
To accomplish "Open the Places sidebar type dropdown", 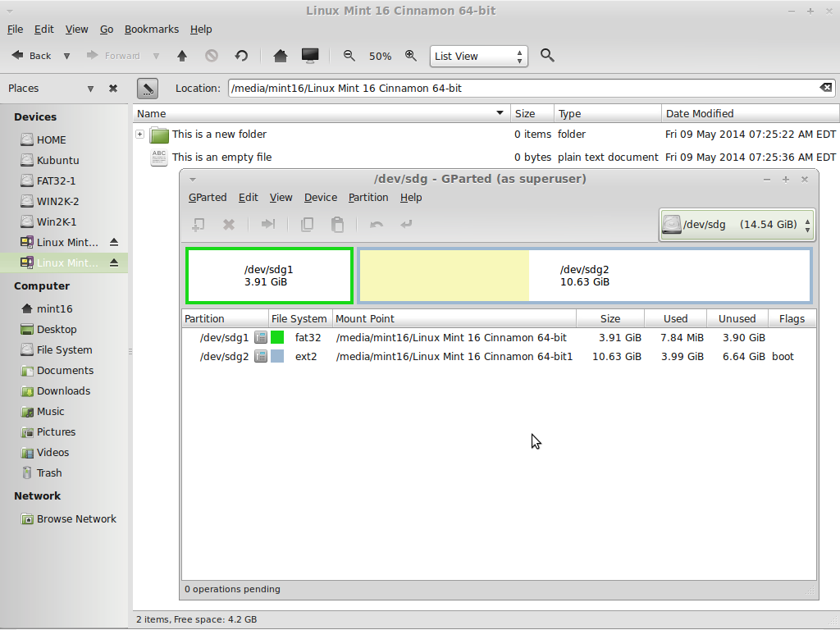I will coord(90,89).
